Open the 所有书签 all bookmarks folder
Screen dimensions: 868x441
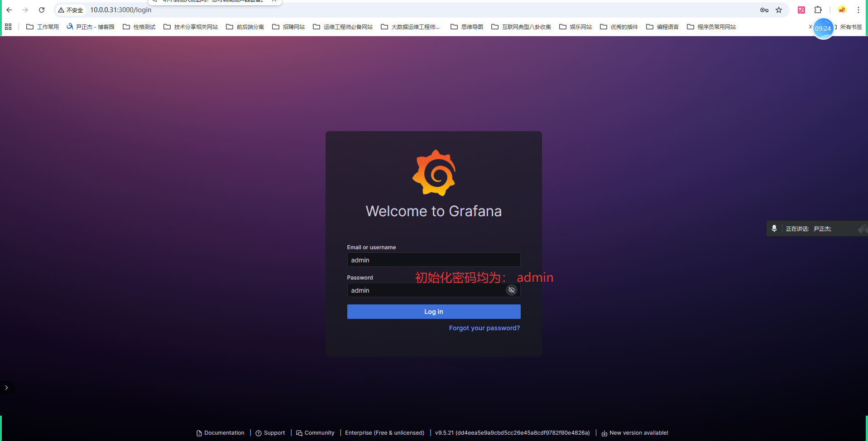[x=849, y=27]
